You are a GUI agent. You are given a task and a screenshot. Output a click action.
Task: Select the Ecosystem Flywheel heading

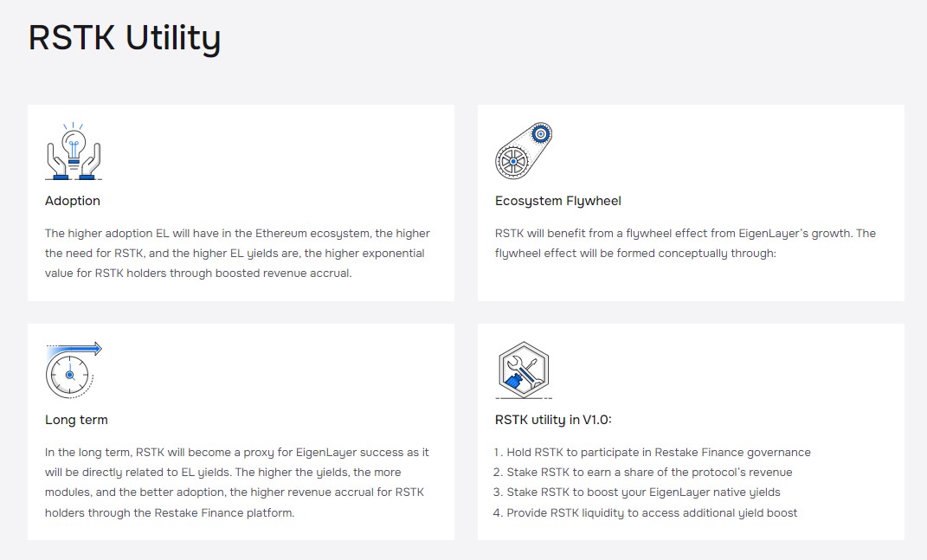(558, 201)
